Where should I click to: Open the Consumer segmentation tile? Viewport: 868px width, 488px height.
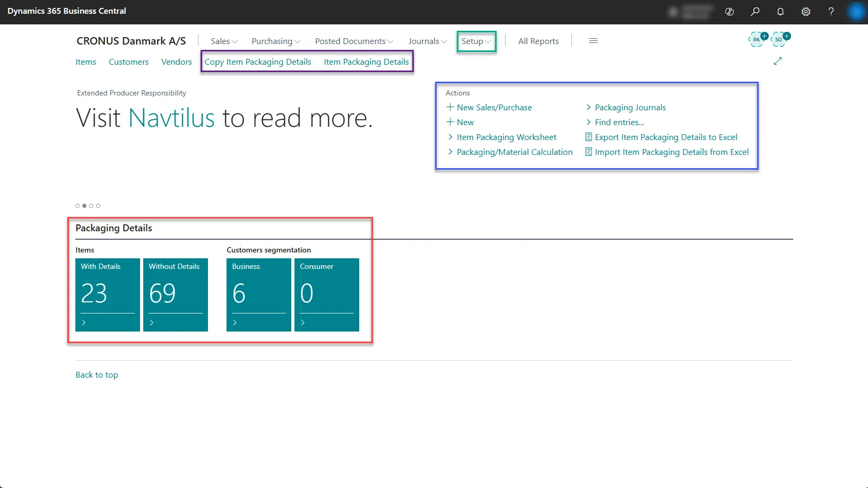point(327,295)
